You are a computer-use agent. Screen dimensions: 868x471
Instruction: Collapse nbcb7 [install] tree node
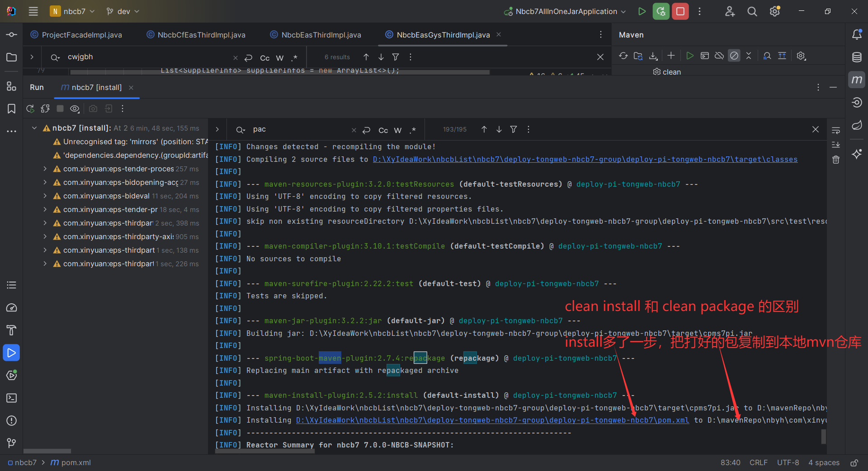point(34,128)
